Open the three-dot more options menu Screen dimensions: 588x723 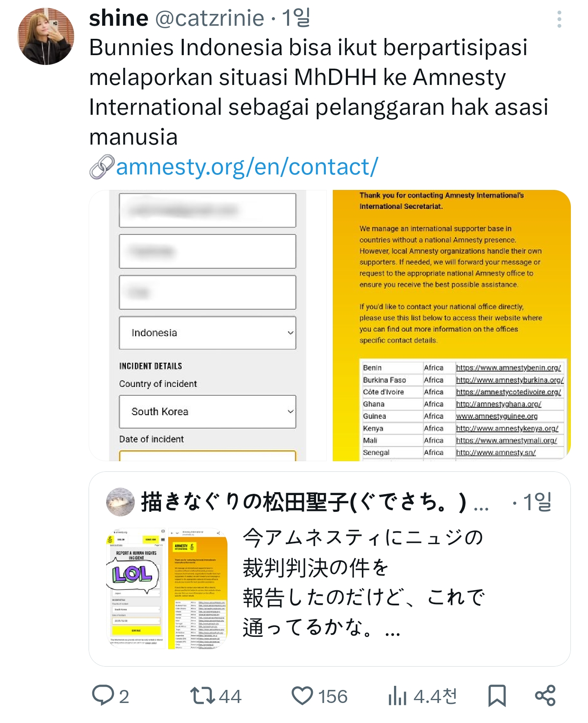click(559, 19)
